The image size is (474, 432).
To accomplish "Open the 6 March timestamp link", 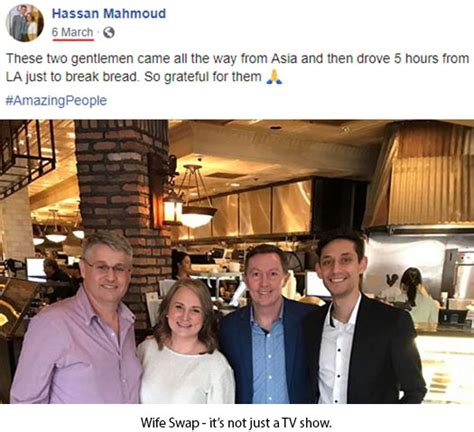I will (x=72, y=32).
